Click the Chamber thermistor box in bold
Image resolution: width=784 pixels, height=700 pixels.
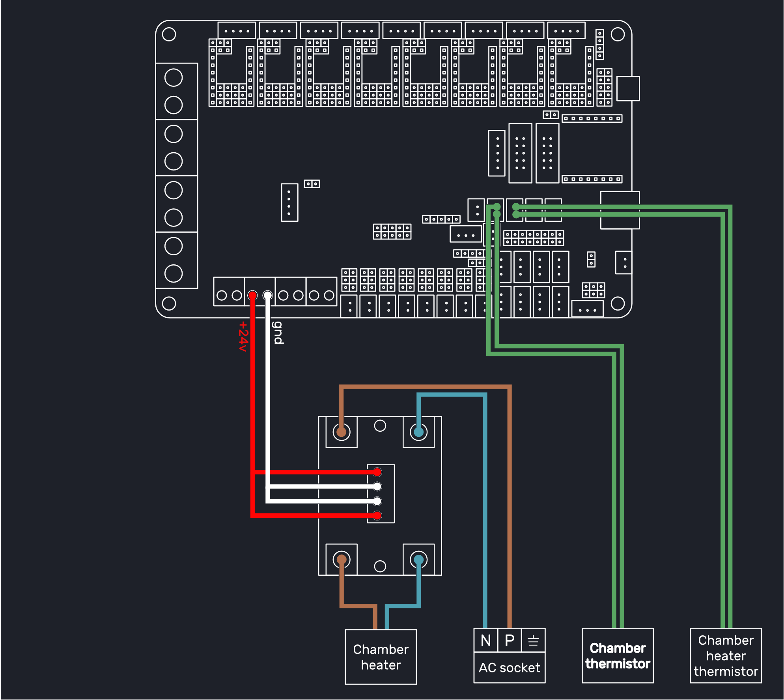[x=618, y=655]
